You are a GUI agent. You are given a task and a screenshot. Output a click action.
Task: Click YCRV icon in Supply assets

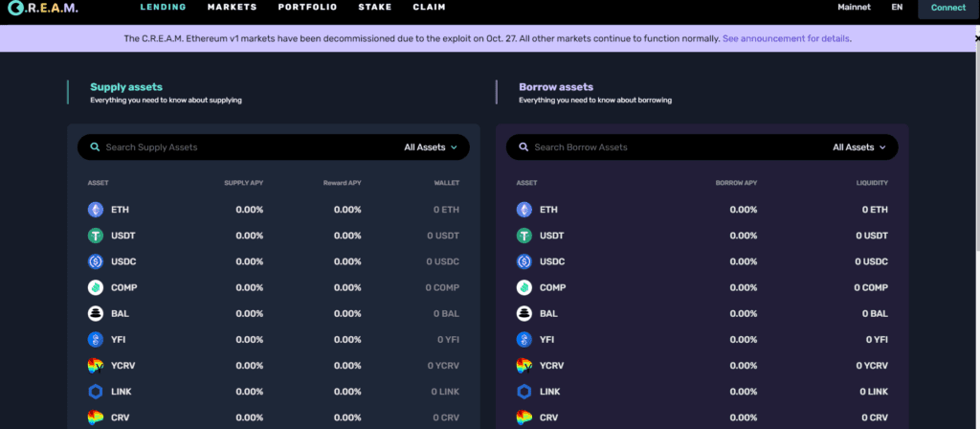[95, 365]
